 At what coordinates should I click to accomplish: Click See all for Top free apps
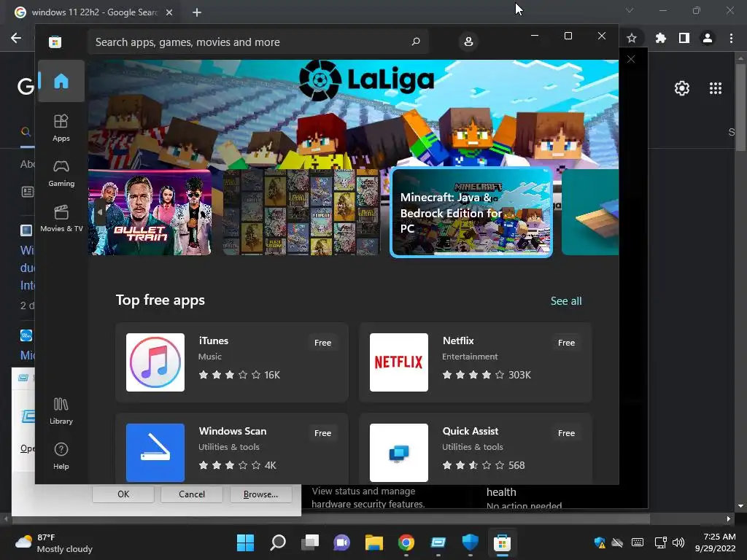coord(566,301)
